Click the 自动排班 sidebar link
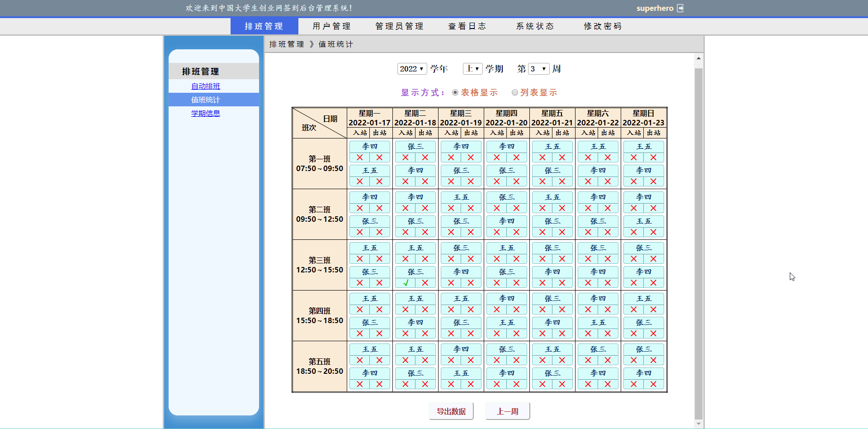Viewport: 868px width, 429px height. click(206, 86)
